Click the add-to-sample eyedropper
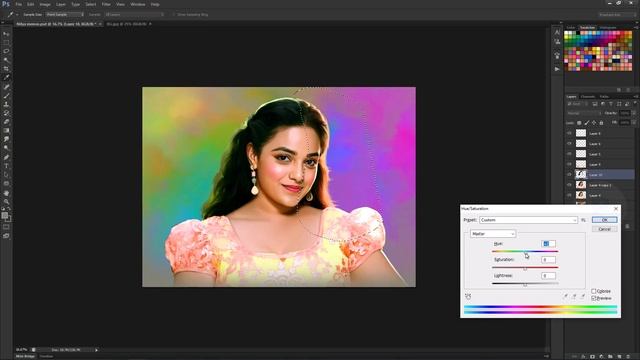Screen dimensions: 640x360 click(574, 296)
